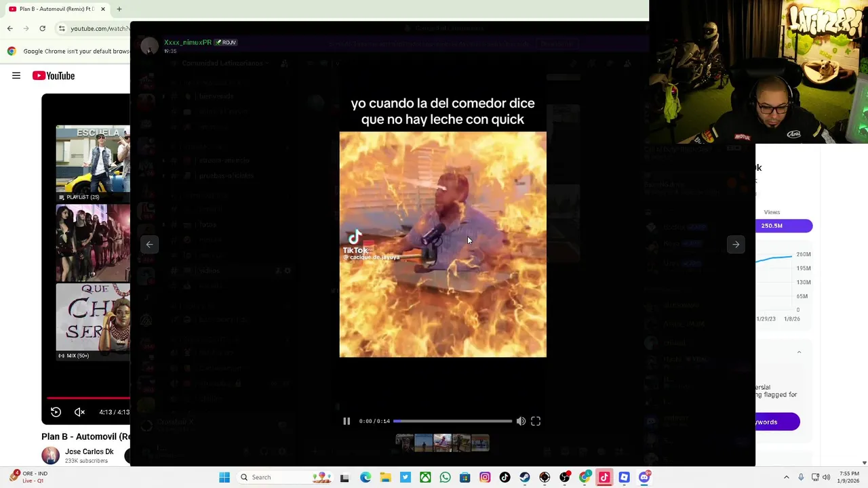This screenshot has width=868, height=488.
Task: Open the Jose Carlos Dk channel name
Action: click(x=89, y=451)
